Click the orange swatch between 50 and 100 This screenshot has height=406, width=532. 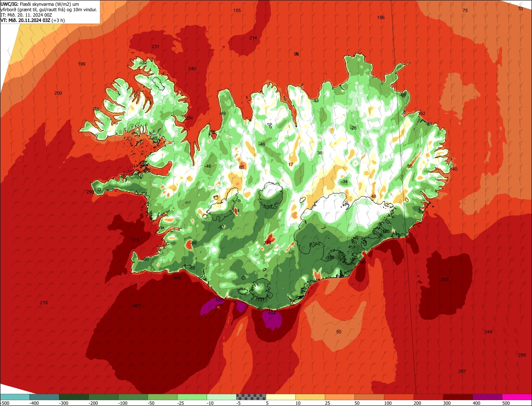369,397
